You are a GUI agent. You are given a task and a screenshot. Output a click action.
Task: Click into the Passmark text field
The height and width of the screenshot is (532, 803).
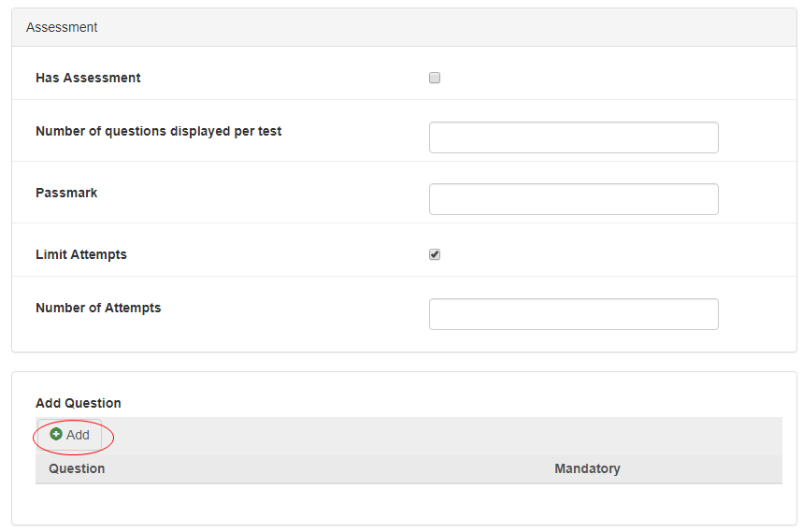pos(573,199)
